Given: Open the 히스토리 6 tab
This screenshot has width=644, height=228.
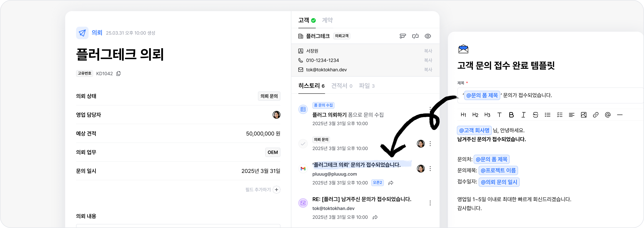Looking at the screenshot, I should 311,86.
